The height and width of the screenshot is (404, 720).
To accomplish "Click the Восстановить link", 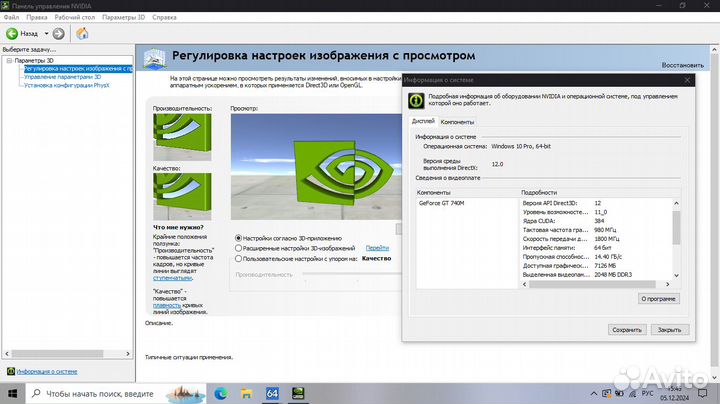I will pos(682,65).
